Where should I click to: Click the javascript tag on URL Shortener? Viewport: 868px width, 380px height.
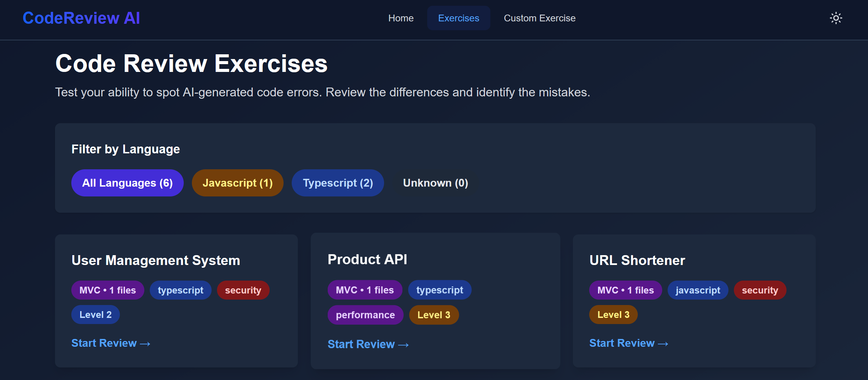click(x=698, y=290)
